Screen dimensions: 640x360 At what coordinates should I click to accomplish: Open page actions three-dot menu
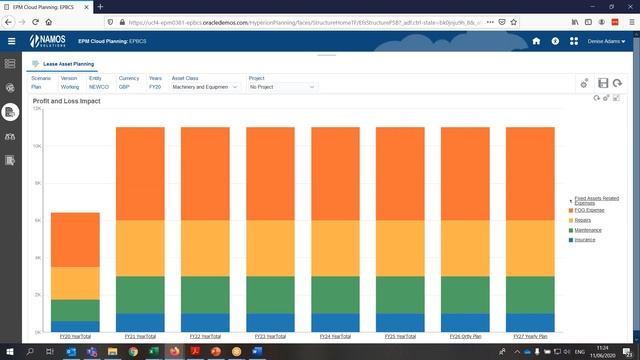click(x=490, y=22)
